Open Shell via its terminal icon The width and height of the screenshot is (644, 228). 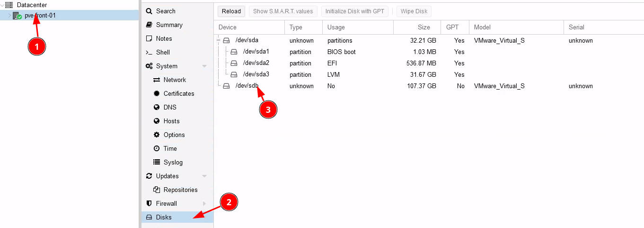click(149, 52)
